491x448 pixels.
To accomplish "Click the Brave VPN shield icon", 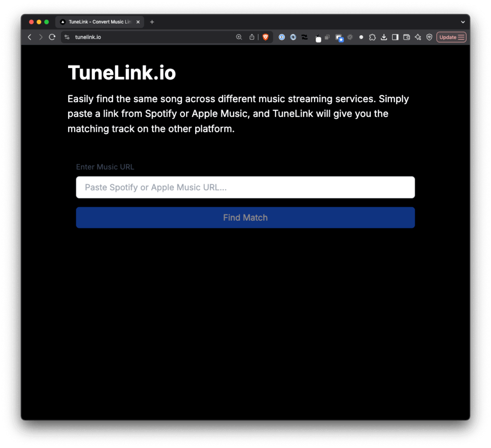I will (429, 37).
